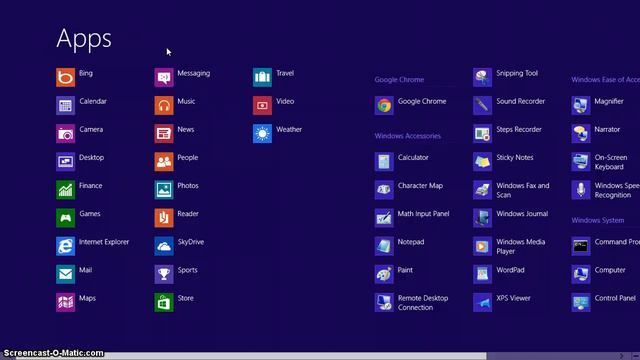Open the Computer icon
640x360 pixels.
(581, 274)
